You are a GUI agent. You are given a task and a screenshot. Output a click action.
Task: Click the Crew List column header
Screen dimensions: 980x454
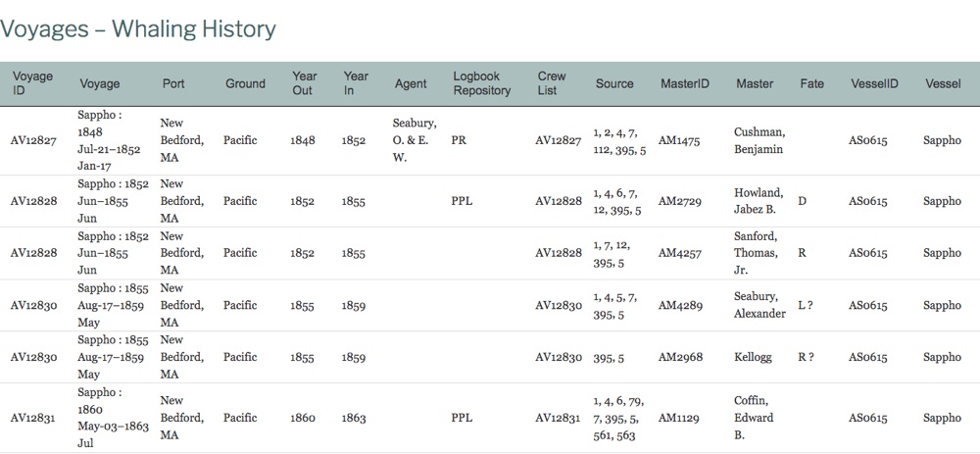tap(552, 83)
